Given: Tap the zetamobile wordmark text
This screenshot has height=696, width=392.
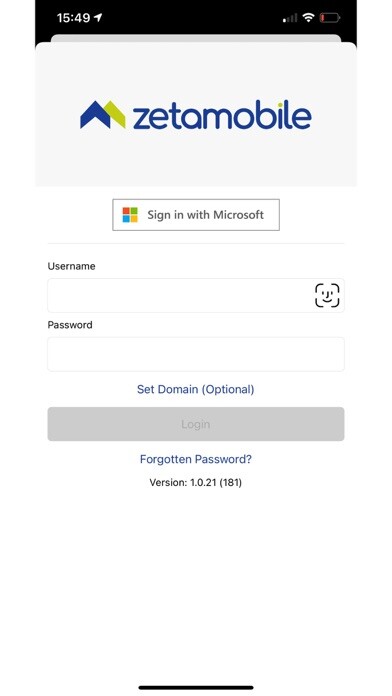Looking at the screenshot, I should [222, 116].
